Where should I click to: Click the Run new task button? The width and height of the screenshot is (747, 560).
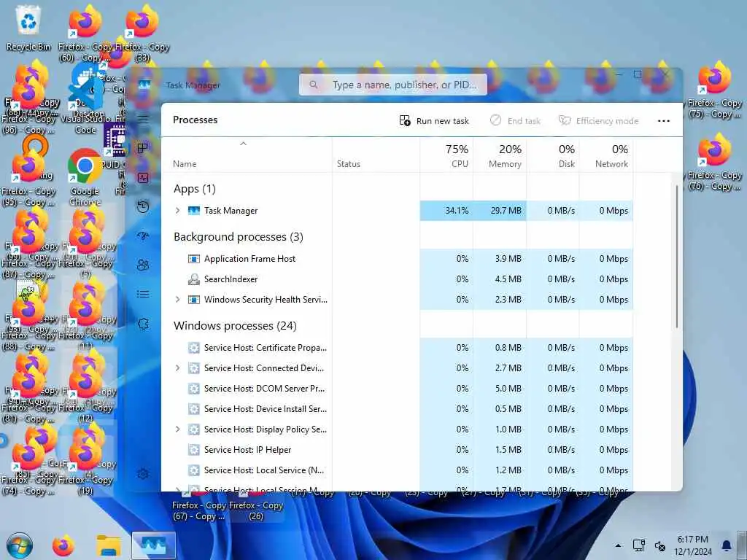pyautogui.click(x=434, y=120)
